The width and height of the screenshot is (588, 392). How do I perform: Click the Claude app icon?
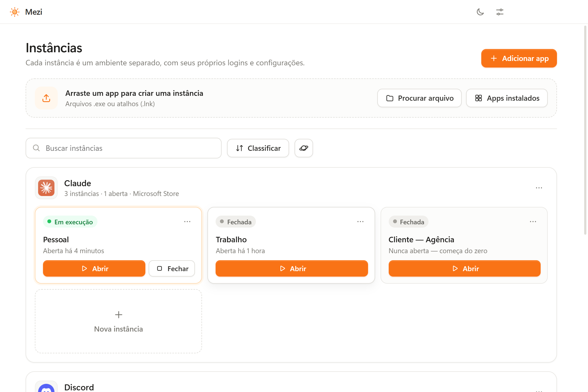[46, 188]
